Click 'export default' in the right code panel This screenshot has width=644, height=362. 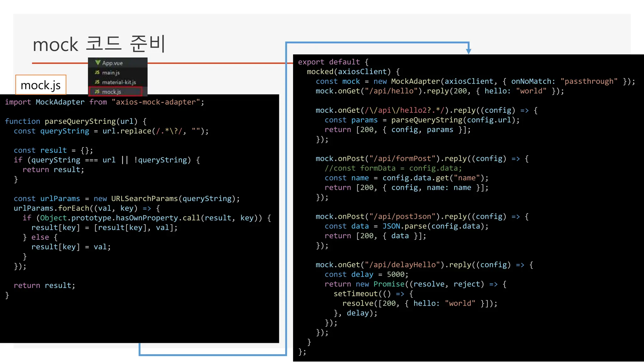coord(329,62)
